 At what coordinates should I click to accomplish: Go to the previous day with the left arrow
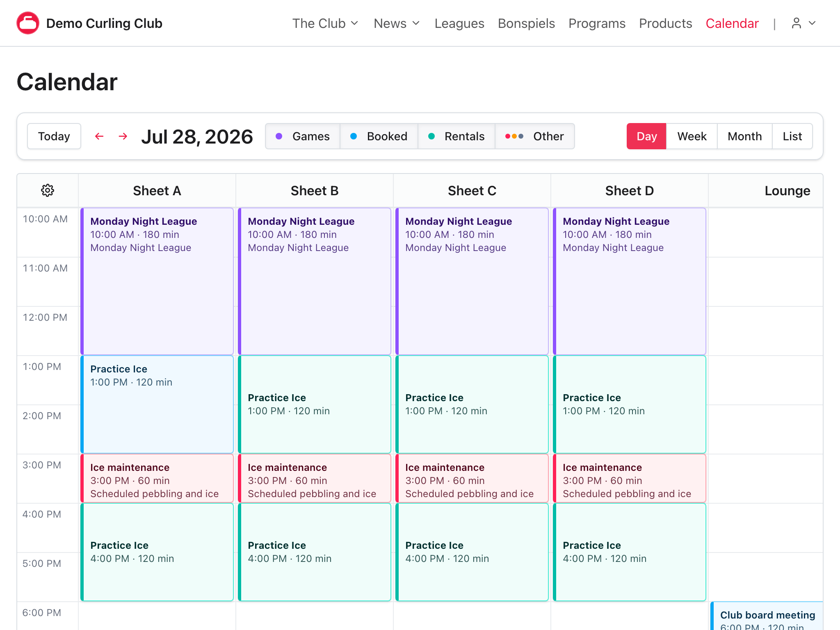click(x=99, y=136)
